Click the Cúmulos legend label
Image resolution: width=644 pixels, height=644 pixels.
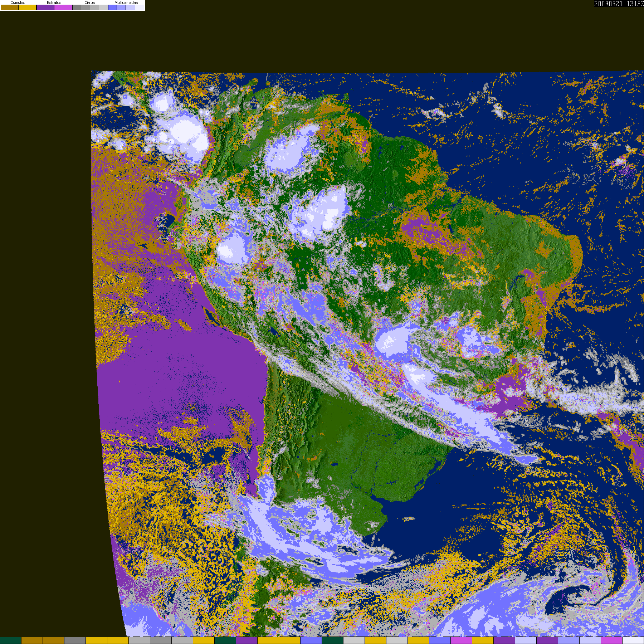point(18,3)
